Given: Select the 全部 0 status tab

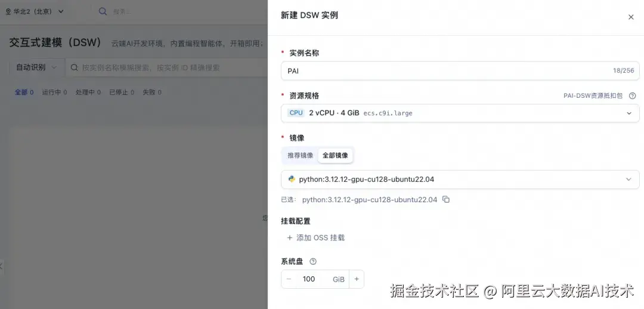Looking at the screenshot, I should tap(24, 92).
